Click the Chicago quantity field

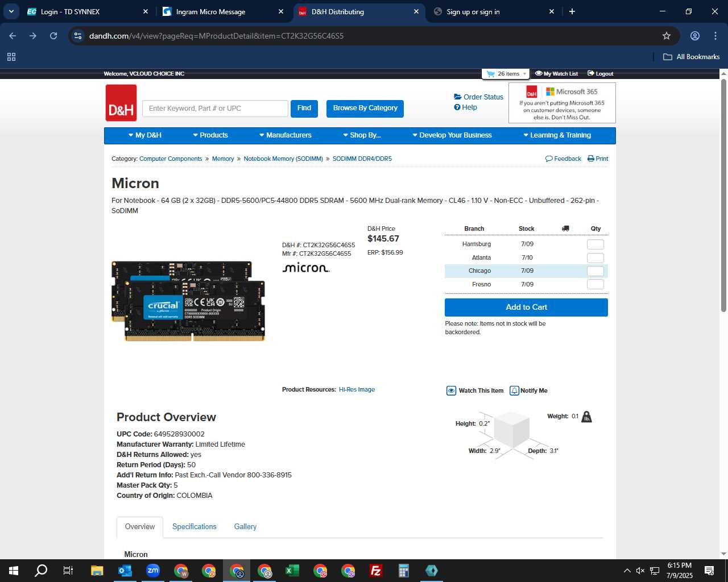595,271
